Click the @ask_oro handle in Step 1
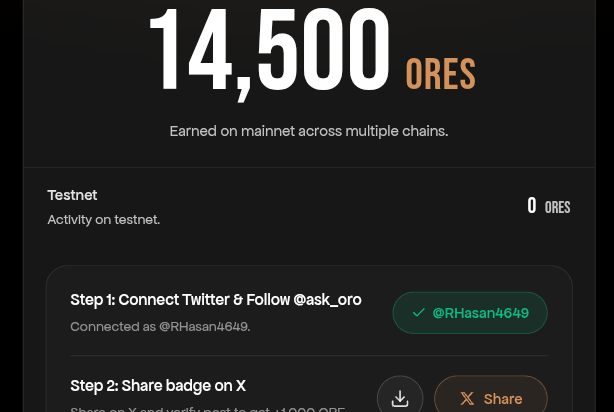614x412 pixels. pos(327,300)
